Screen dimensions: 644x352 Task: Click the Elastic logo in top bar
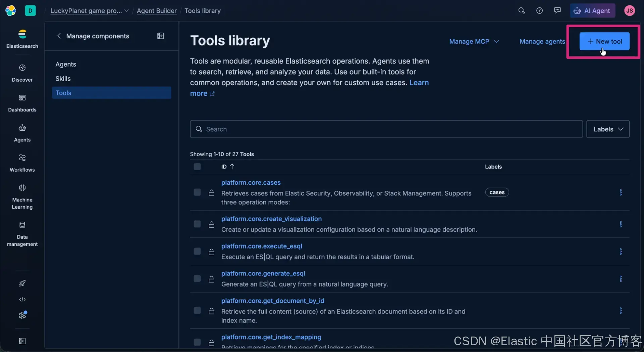(x=11, y=10)
